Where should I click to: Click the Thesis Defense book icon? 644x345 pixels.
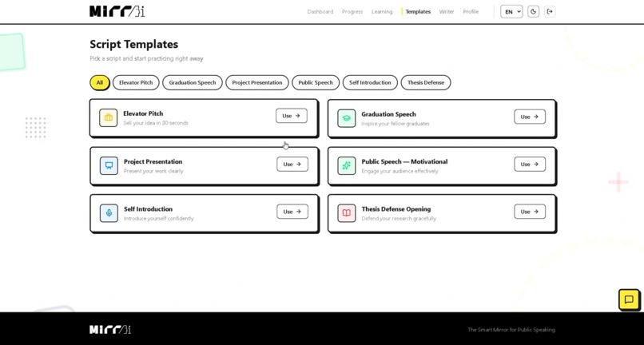pyautogui.click(x=346, y=213)
